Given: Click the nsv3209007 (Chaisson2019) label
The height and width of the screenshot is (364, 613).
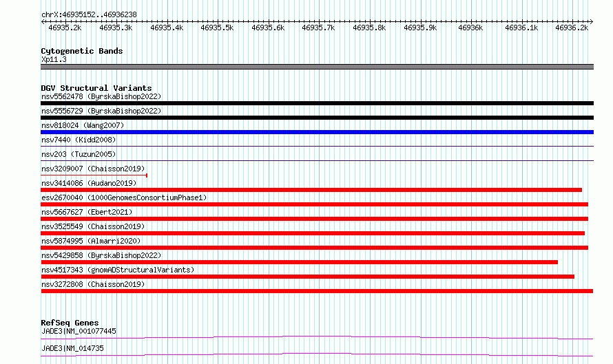Looking at the screenshot, I should coord(93,169).
